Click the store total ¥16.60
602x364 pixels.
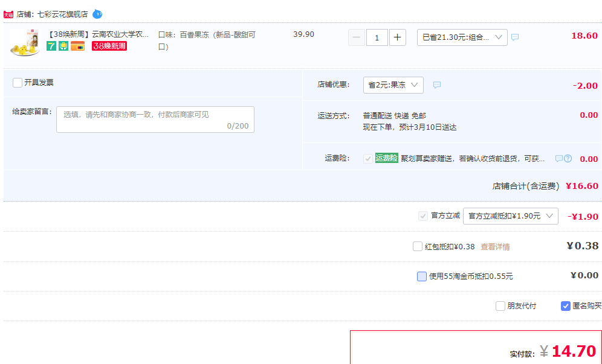(x=582, y=186)
